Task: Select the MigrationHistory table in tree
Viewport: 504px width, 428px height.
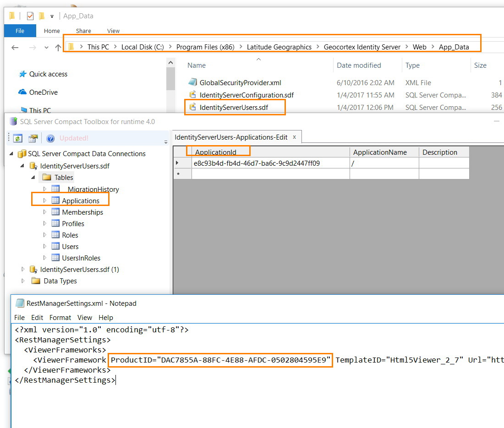Action: coord(93,189)
